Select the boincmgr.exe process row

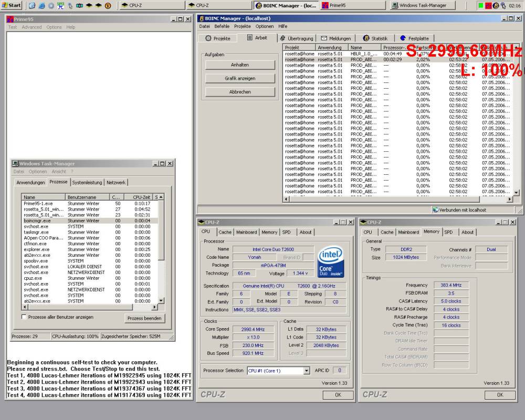click(x=89, y=220)
